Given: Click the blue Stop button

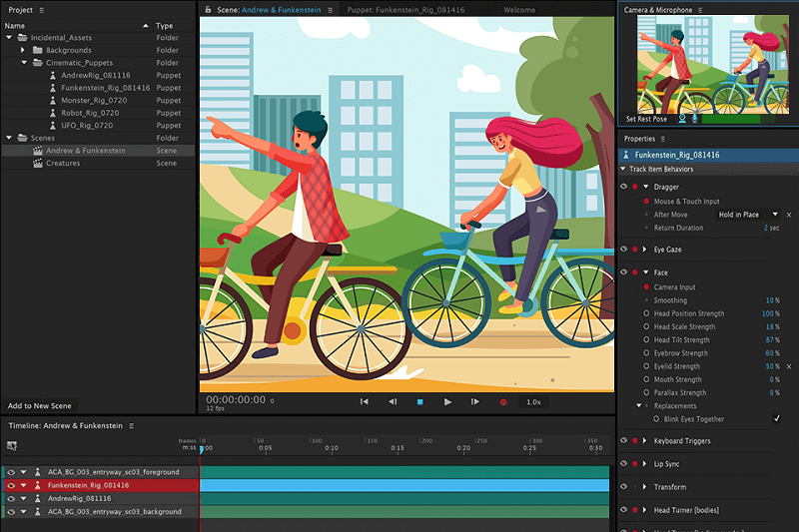Looking at the screenshot, I should [419, 402].
